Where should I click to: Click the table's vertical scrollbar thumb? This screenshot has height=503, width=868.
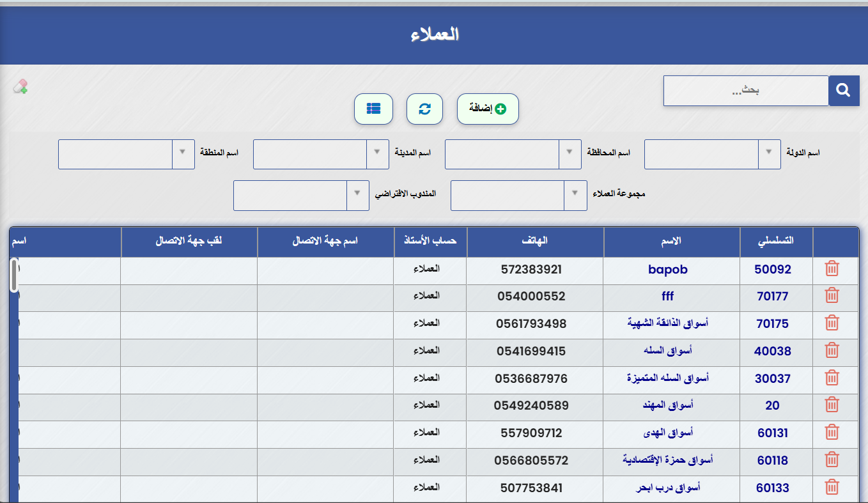[14, 275]
